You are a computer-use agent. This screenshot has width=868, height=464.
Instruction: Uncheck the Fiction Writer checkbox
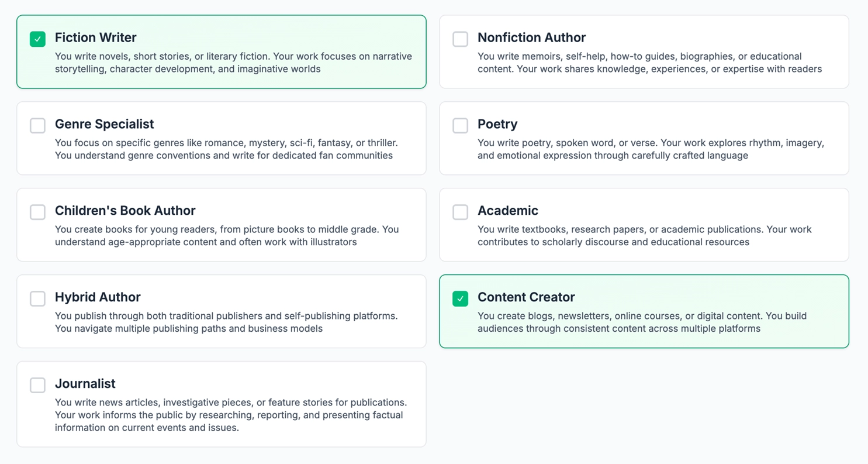(x=38, y=39)
